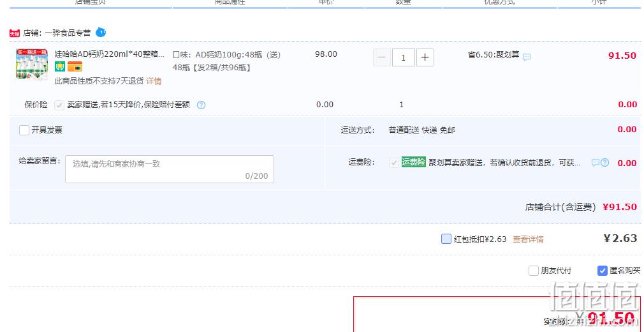The width and height of the screenshot is (644, 332).
Task: Click the comment bubble icon in 运费险 row
Action: (595, 163)
